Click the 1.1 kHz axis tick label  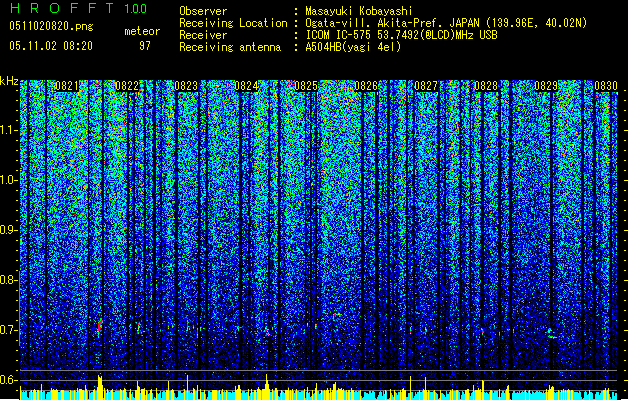[x=9, y=130]
